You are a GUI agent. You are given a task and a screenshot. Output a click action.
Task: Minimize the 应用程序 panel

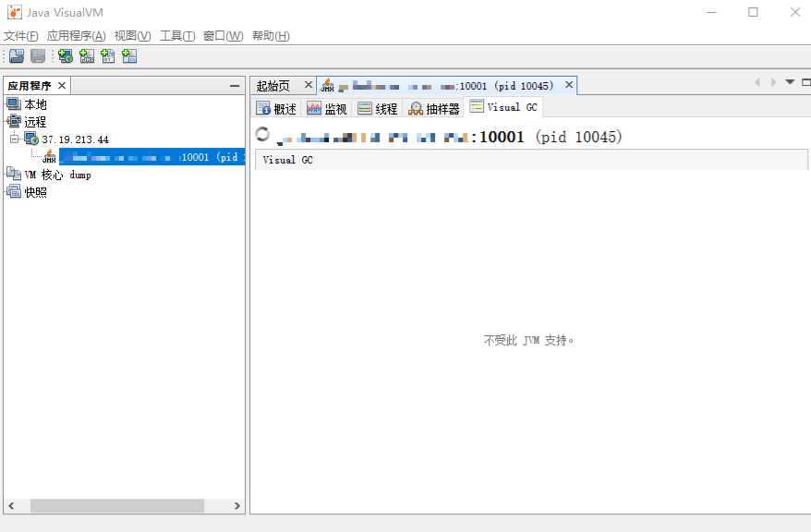coord(235,86)
